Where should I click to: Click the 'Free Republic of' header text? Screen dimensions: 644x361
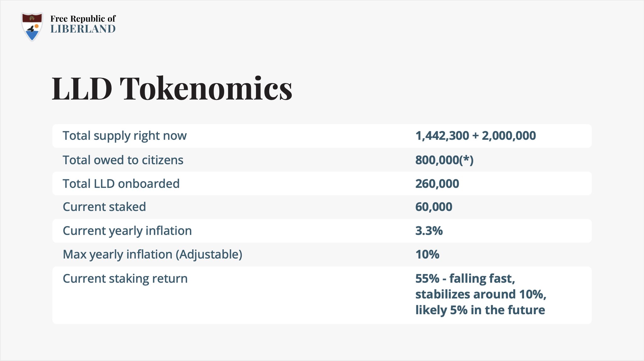[x=83, y=19]
